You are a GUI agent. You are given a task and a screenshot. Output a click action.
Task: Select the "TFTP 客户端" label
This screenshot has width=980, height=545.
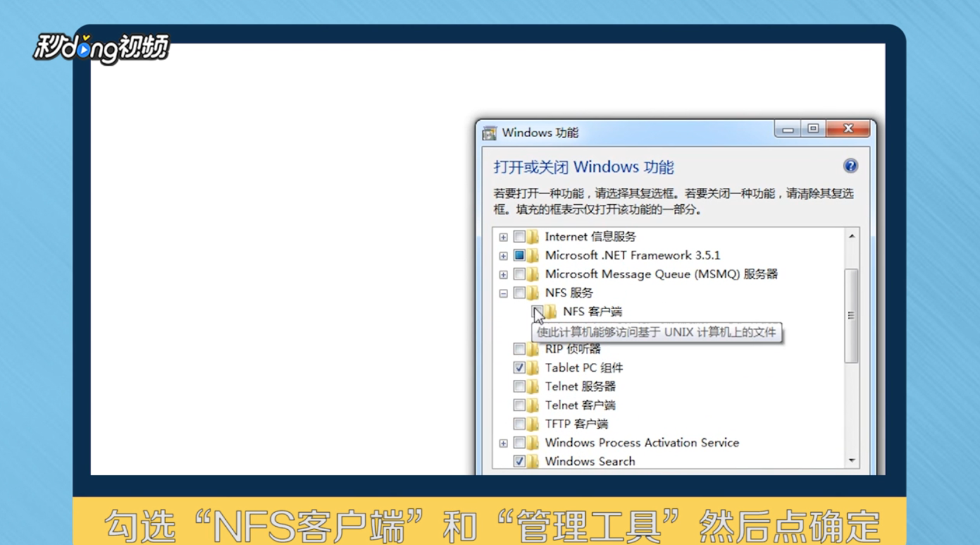pyautogui.click(x=576, y=424)
